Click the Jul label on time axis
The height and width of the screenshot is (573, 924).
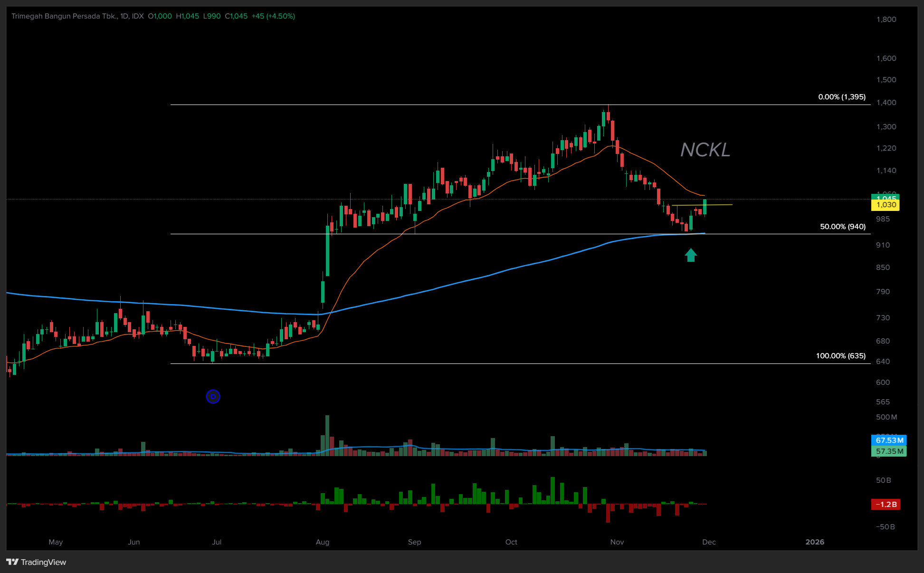tap(217, 542)
